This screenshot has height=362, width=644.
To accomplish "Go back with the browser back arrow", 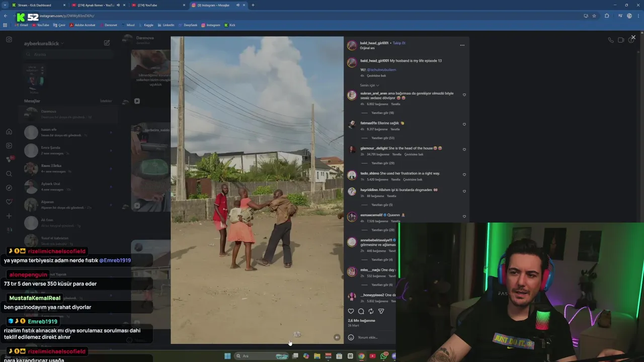I will tap(6, 16).
